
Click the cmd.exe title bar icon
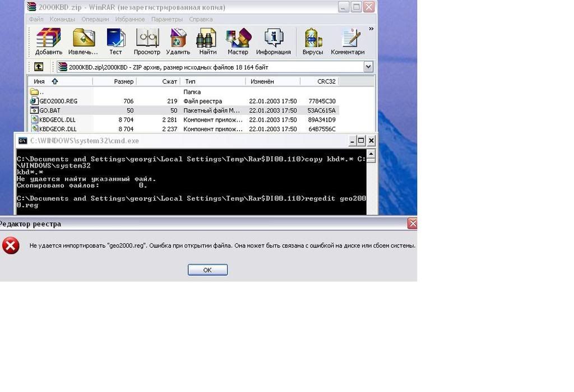point(22,141)
